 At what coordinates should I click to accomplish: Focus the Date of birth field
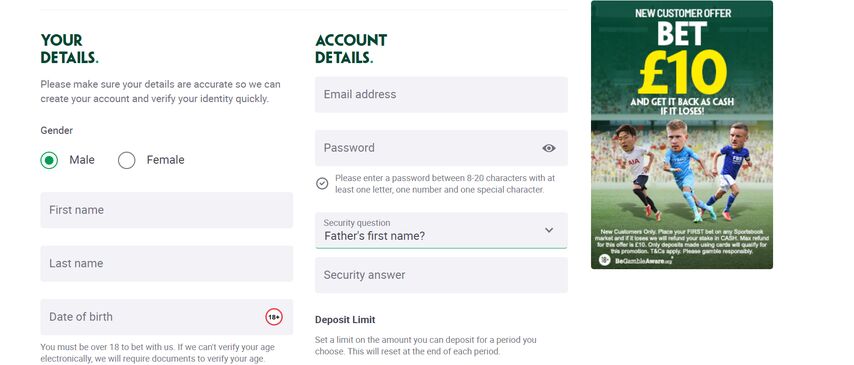tap(167, 317)
